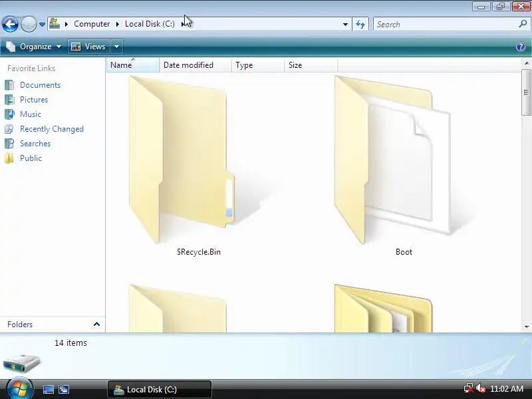The height and width of the screenshot is (399, 532).
Task: Click the greyed Forward navigation button
Action: tap(29, 24)
